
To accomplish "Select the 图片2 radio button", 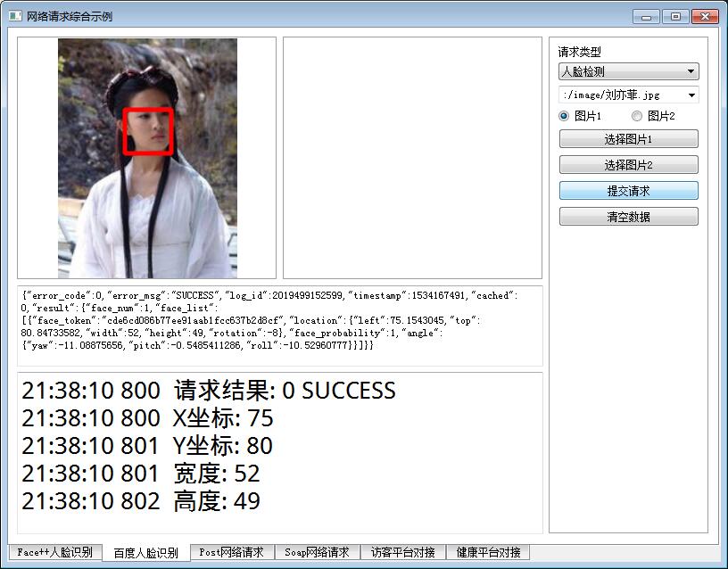I will pos(654,116).
